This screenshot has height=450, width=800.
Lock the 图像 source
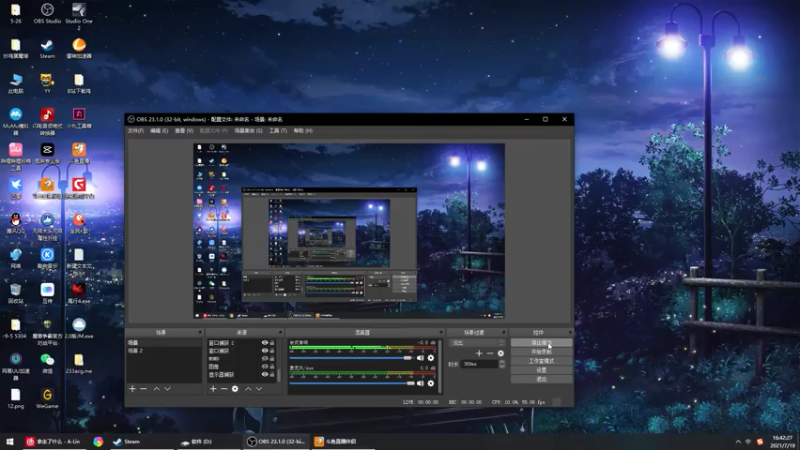click(272, 366)
